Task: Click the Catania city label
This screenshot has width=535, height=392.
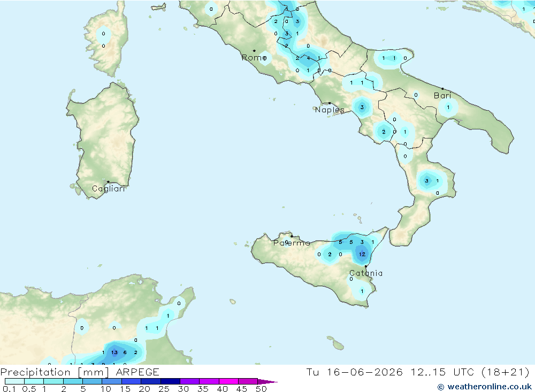Action: pos(366,273)
